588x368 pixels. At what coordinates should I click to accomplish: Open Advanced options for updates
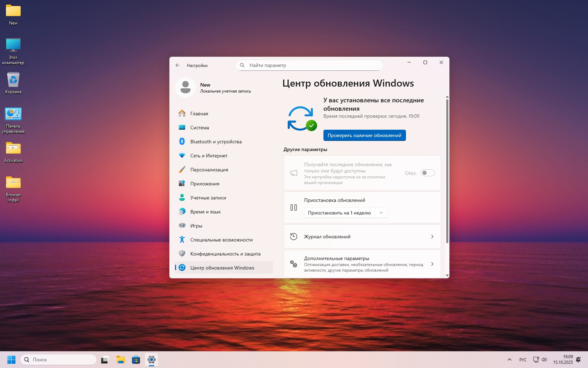point(362,264)
